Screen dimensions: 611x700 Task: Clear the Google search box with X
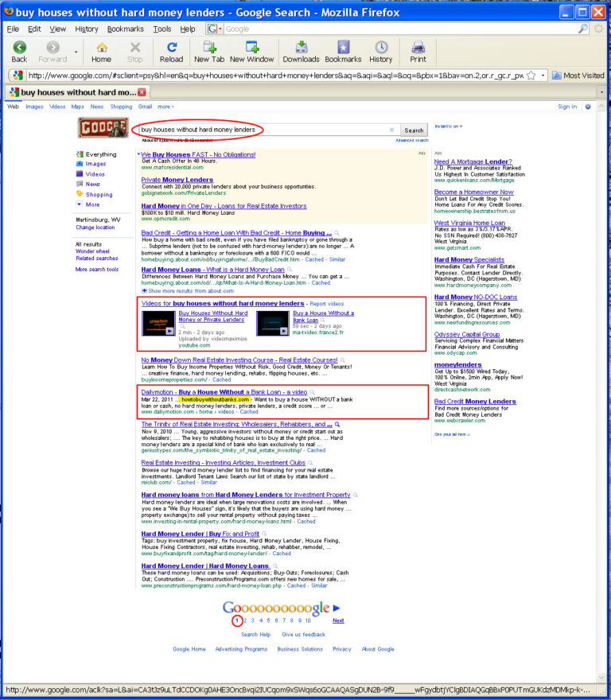391,130
